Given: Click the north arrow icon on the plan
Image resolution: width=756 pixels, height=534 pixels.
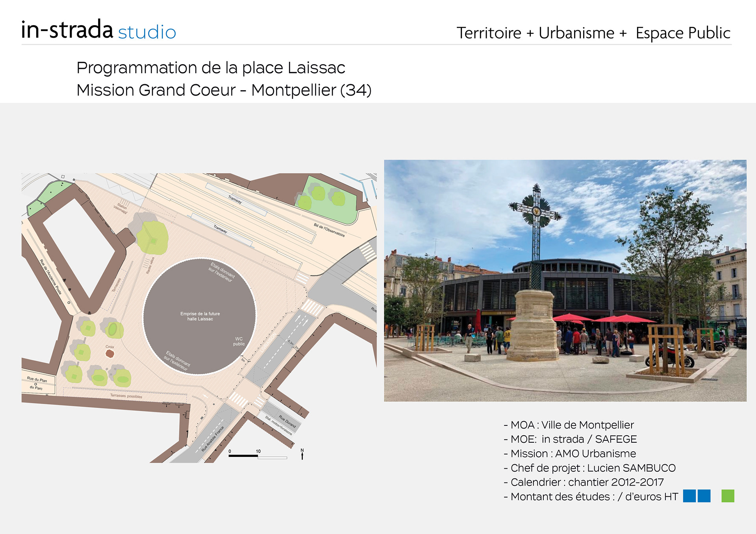Looking at the screenshot, I should 302,454.
